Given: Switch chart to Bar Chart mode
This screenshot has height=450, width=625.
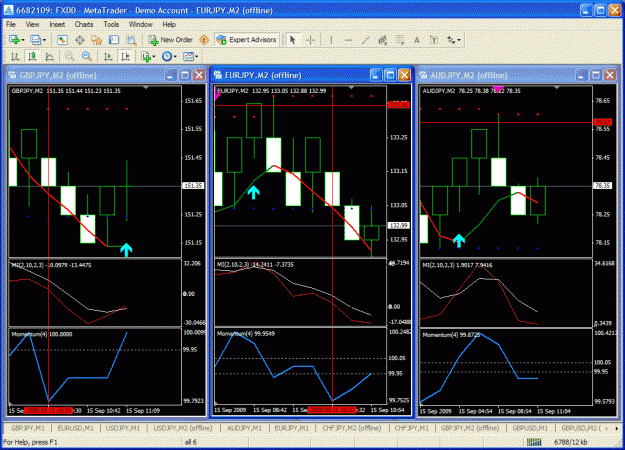Looking at the screenshot, I should point(15,57).
